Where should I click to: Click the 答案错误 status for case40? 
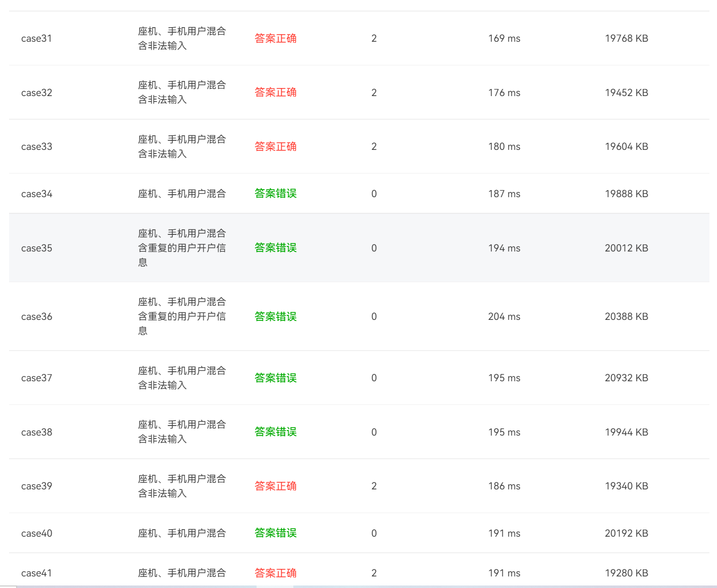point(275,533)
